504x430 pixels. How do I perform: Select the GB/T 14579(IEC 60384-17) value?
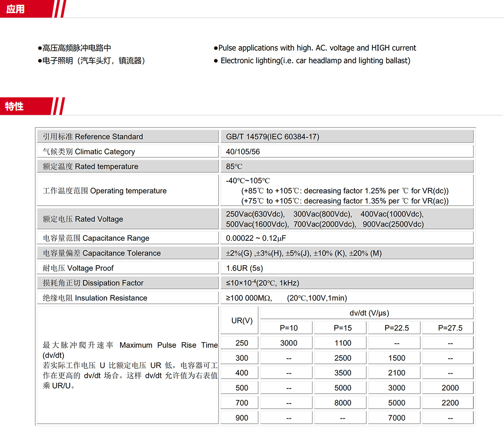[x=273, y=136]
